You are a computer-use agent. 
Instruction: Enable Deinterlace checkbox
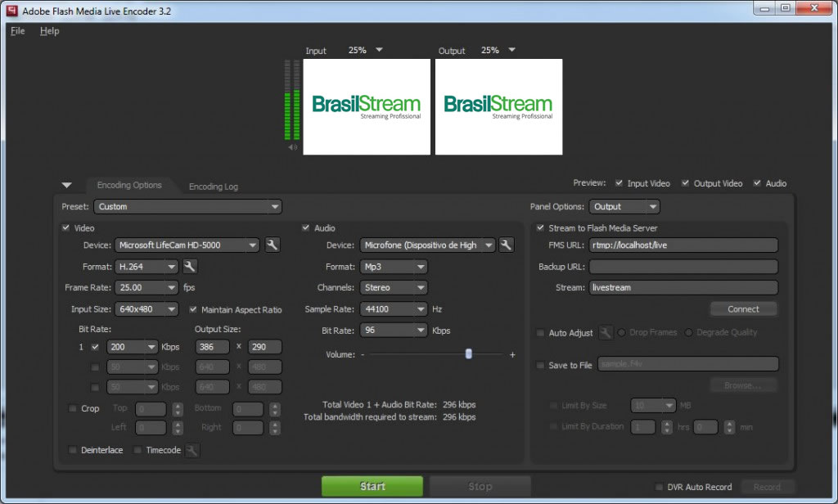tap(73, 450)
